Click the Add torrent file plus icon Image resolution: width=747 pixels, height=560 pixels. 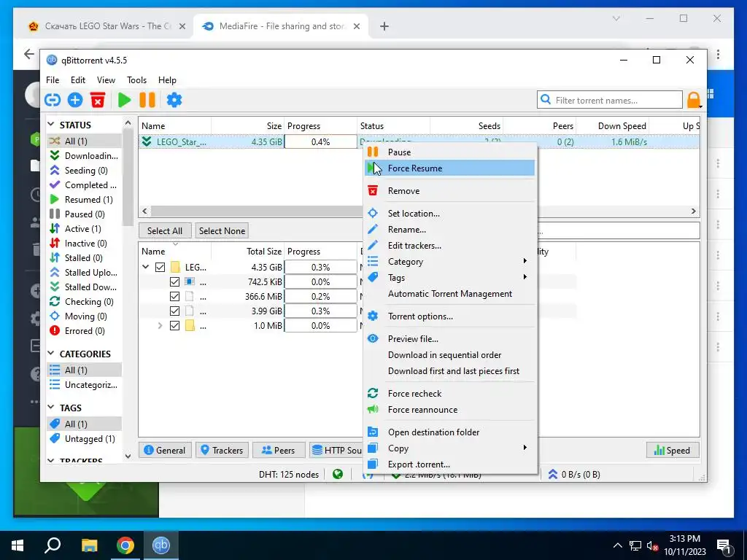(75, 100)
